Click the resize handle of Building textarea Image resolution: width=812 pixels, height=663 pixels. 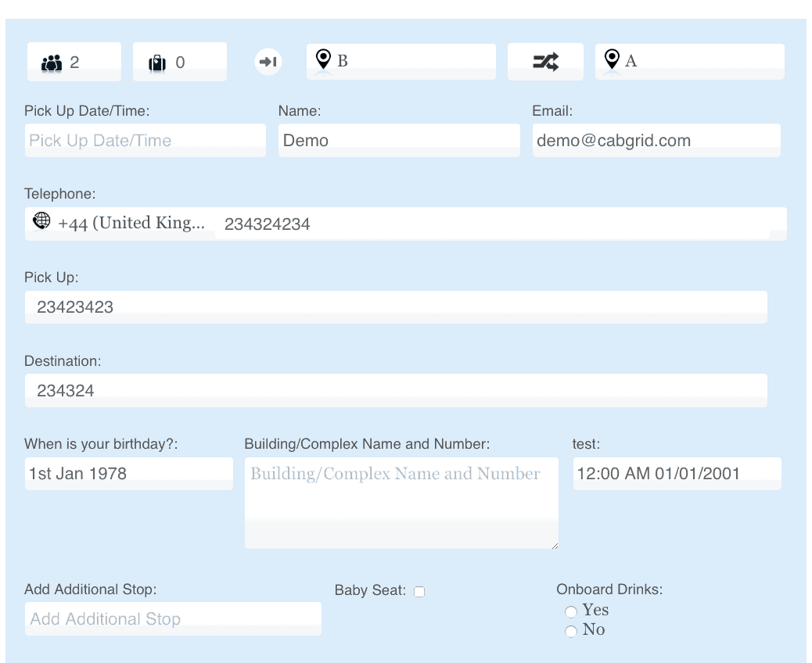(555, 546)
